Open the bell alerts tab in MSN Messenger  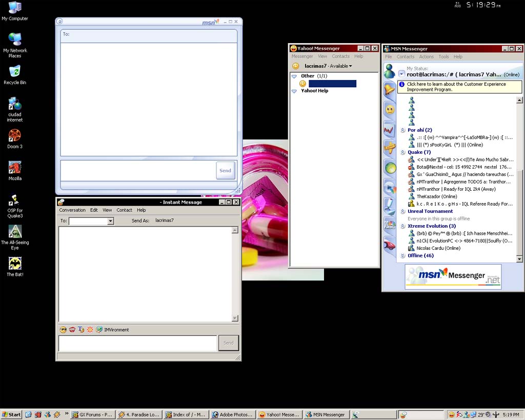[390, 89]
